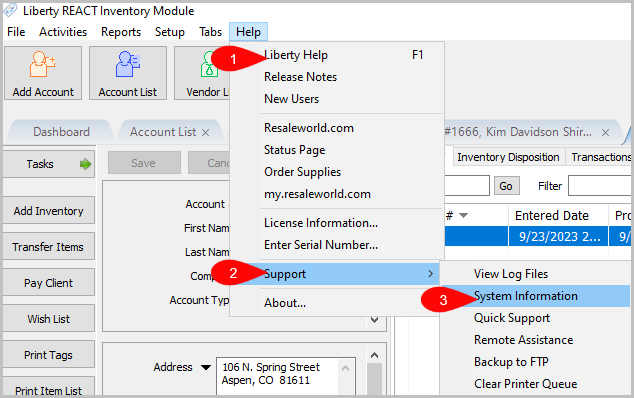This screenshot has width=634, height=398.
Task: Click the Filter input field
Action: [x=600, y=186]
